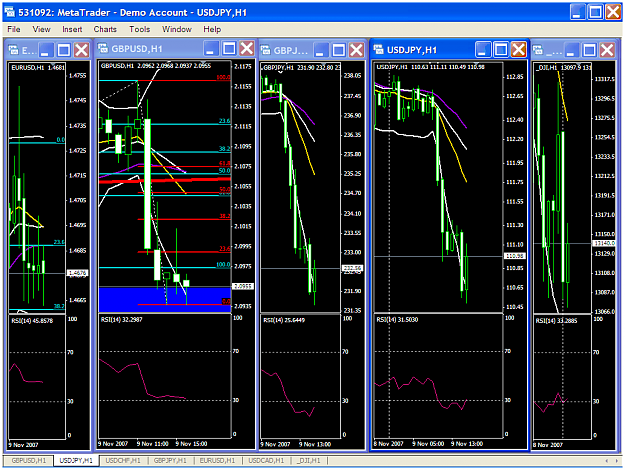625x470 pixels.
Task: Click the USDJPY,H1 chart window icon
Action: [x=378, y=49]
